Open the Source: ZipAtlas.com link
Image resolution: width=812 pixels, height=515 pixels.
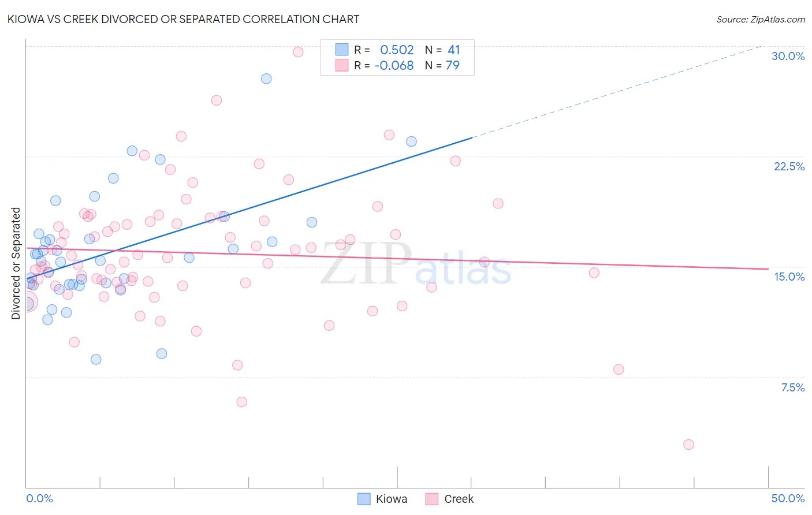click(761, 19)
